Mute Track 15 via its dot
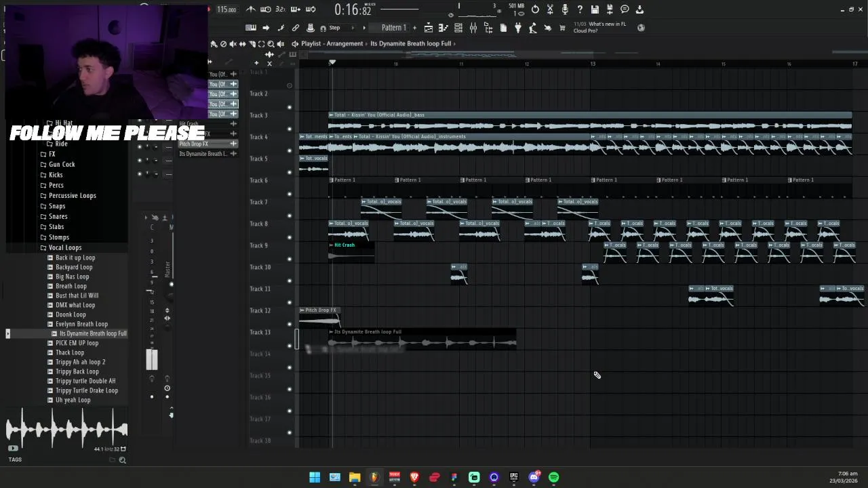The height and width of the screenshot is (488, 868). tap(290, 389)
